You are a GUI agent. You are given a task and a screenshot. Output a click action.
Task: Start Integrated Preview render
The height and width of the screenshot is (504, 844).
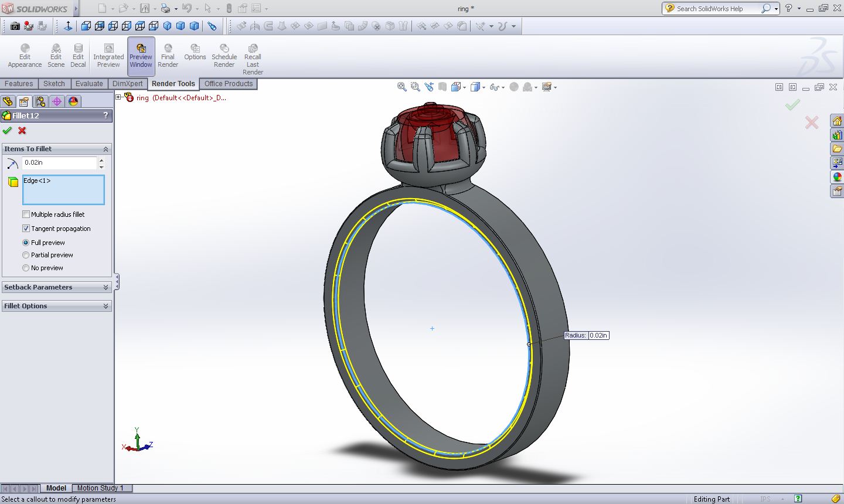coord(108,56)
